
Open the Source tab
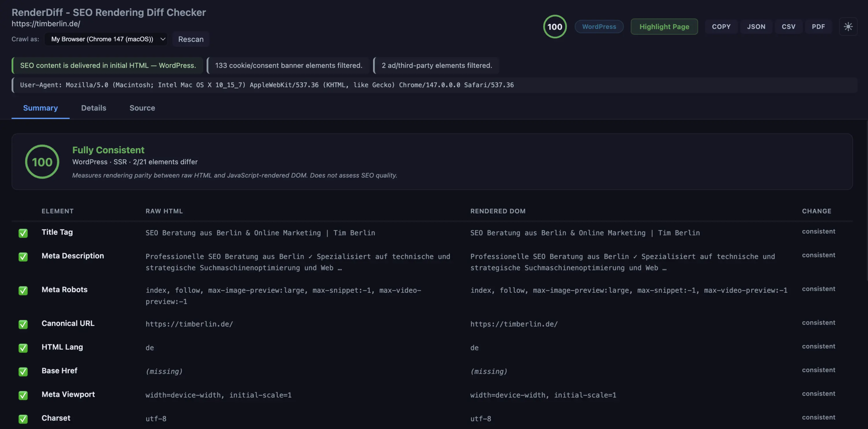point(142,108)
